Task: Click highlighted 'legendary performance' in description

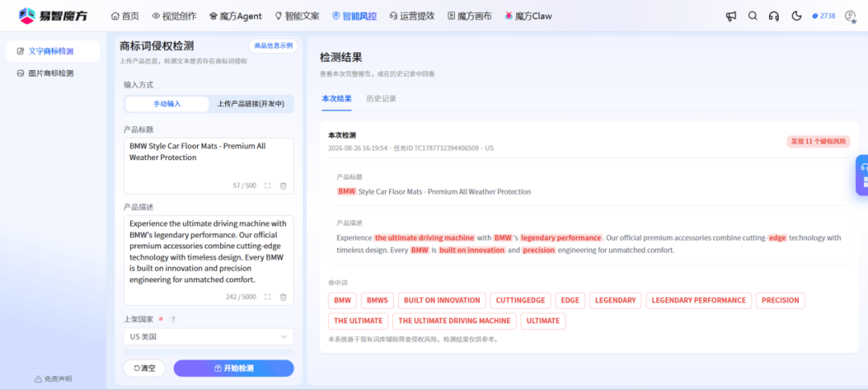Action: click(x=561, y=238)
